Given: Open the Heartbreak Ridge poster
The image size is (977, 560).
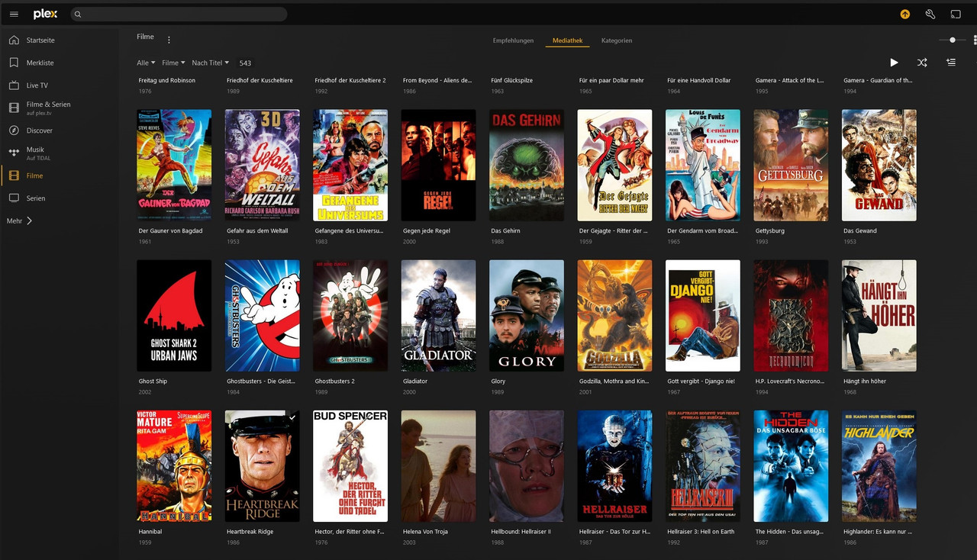Looking at the screenshot, I should (263, 465).
